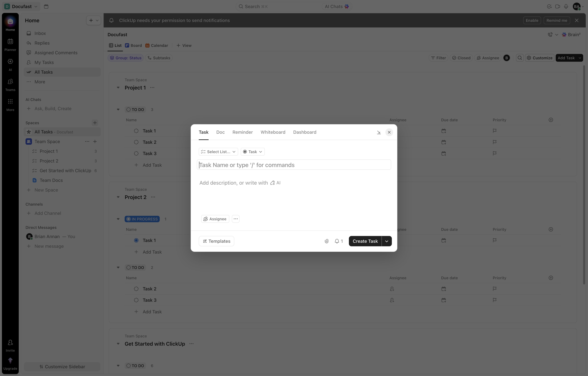This screenshot has width=588, height=376.
Task: Add a column in Project 1 To Do header
Action: coord(551,120)
